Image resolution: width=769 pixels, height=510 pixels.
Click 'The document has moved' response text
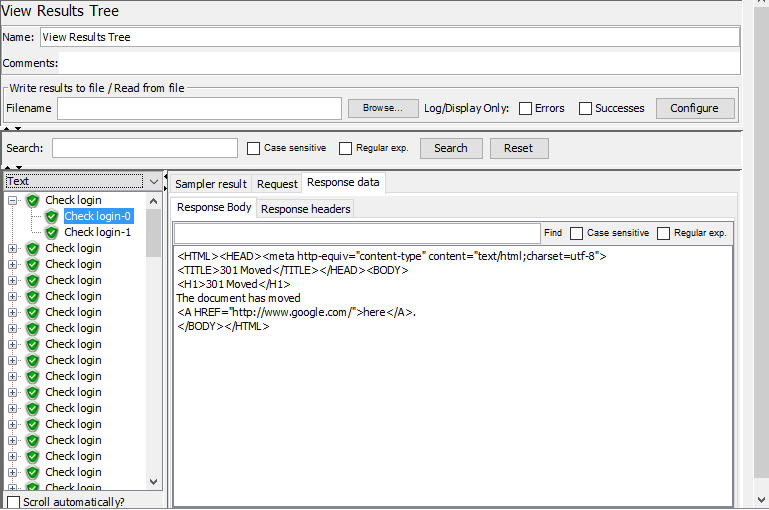(238, 298)
